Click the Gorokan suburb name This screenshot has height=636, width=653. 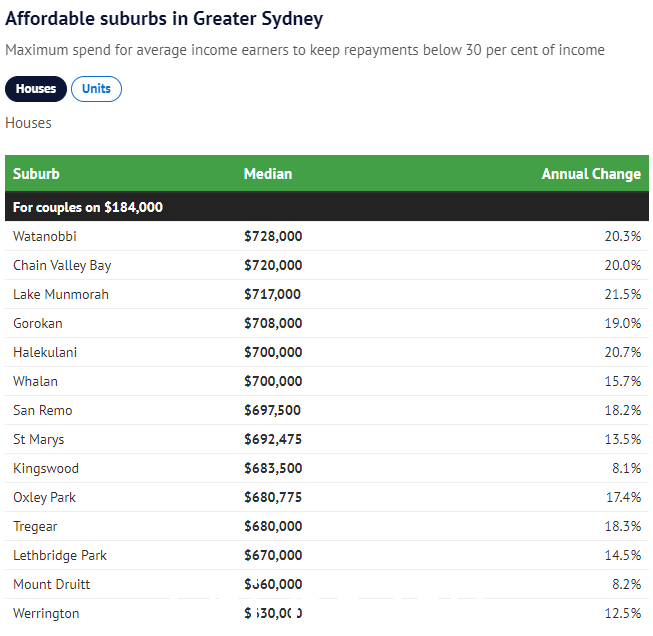tap(39, 323)
